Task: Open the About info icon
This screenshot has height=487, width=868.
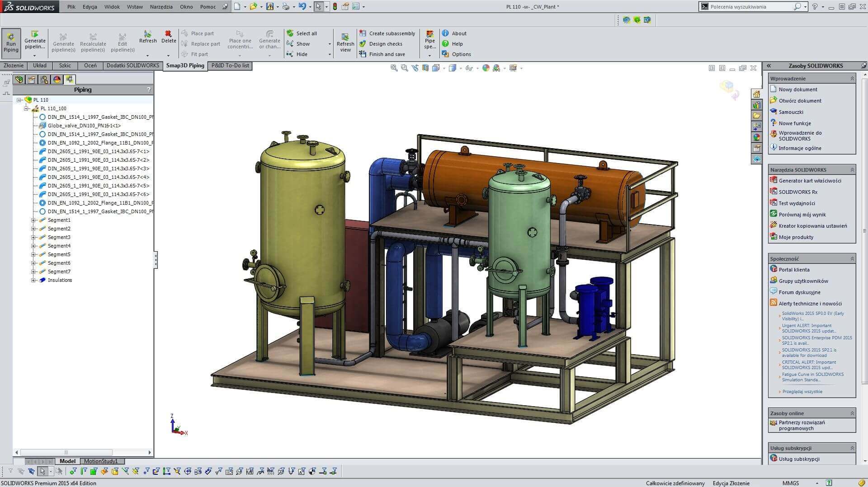Action: (x=445, y=33)
